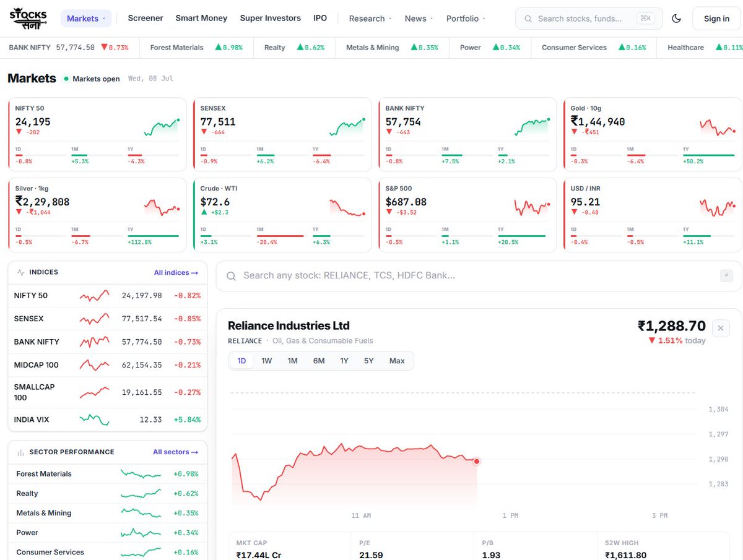Screen dimensions: 743x560
Task: Go to Super Investors
Action: pyautogui.click(x=271, y=18)
